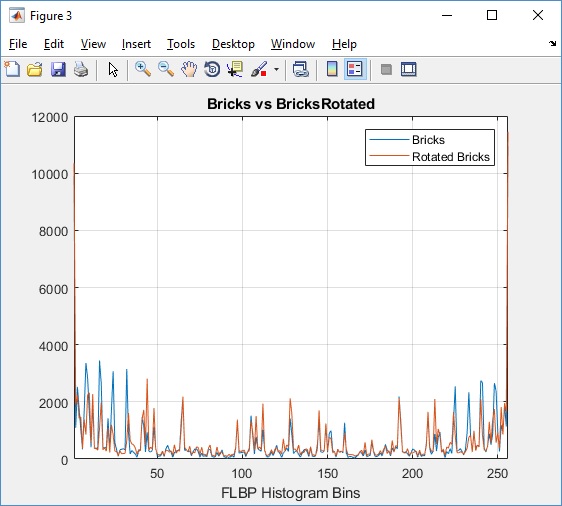Click the 6000 y-axis tick label
Screen dimensions: 562x506
coord(53,289)
